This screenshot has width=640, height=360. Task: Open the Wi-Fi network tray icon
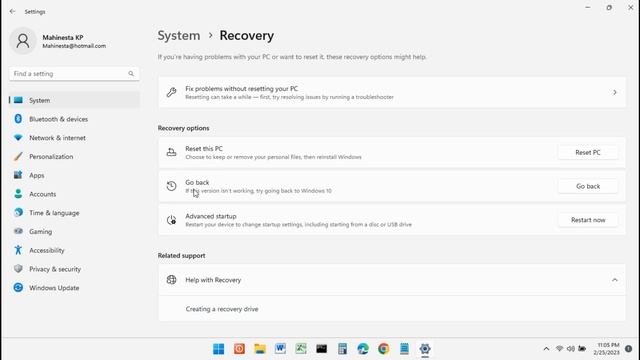pyautogui.click(x=559, y=349)
